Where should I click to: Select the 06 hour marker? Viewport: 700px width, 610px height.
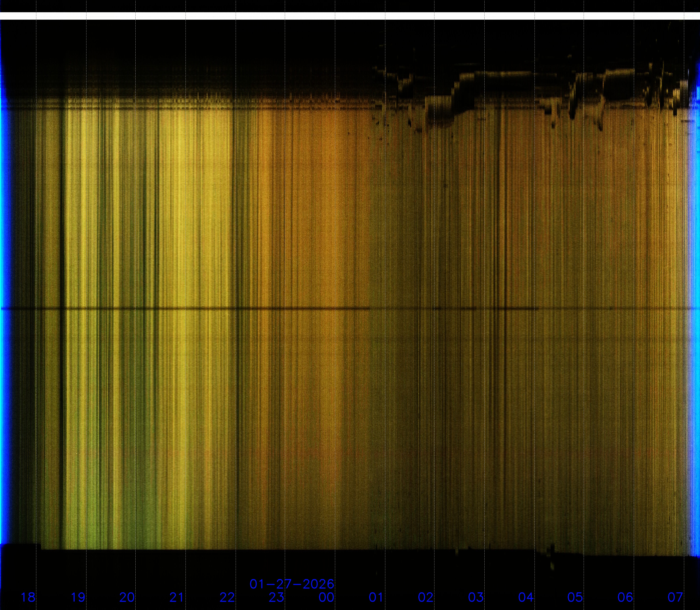(x=625, y=597)
